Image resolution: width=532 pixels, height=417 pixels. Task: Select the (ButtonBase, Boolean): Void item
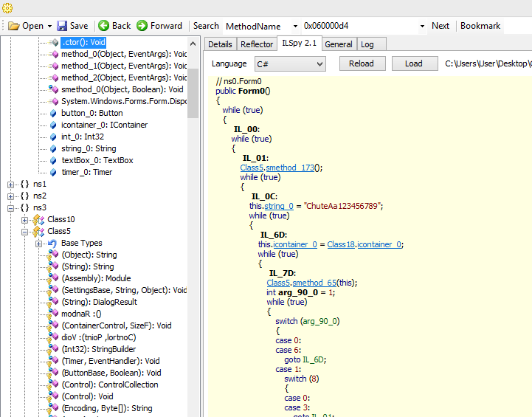pyautogui.click(x=111, y=373)
